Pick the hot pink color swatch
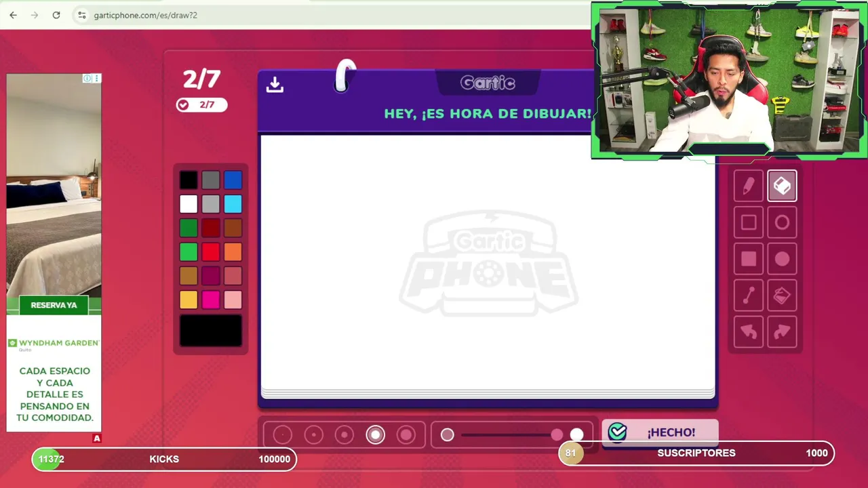Viewport: 868px width, 488px height. point(211,300)
